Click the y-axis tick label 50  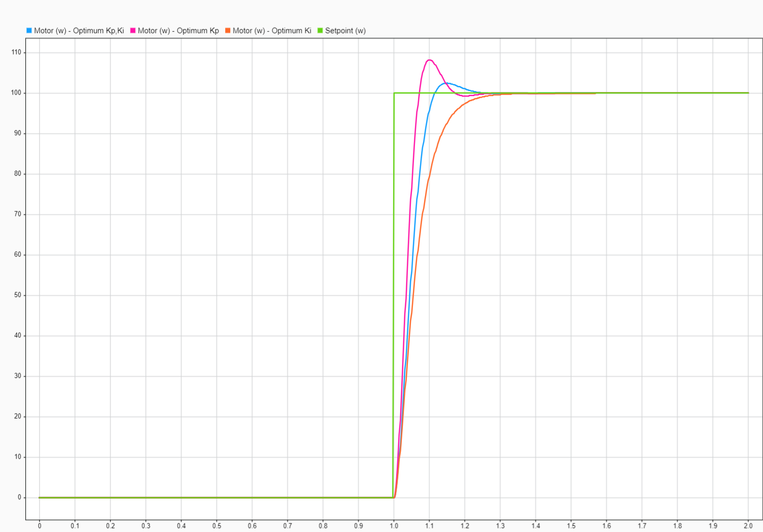click(x=18, y=295)
